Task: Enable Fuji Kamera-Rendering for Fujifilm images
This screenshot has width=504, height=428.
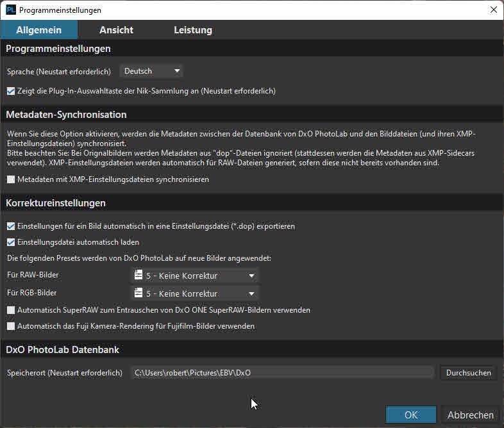Action: coord(11,326)
